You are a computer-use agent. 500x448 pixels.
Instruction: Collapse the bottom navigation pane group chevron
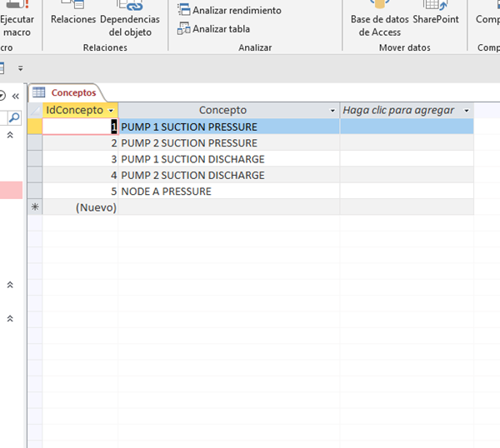pos(10,318)
